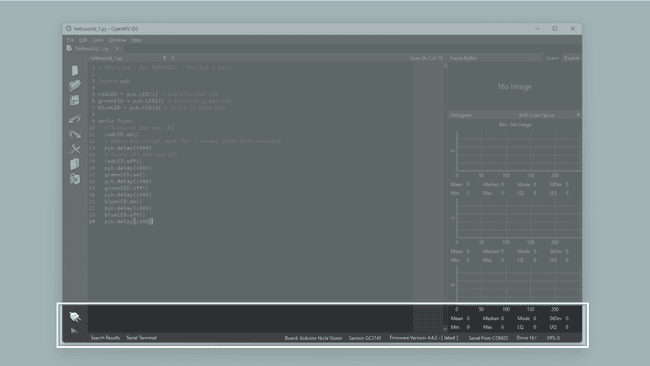This screenshot has width=650, height=366.
Task: Toggle Zoom in Frame Buffer header
Action: tap(552, 58)
